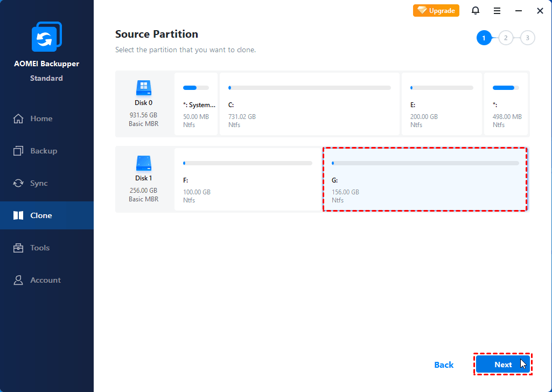The image size is (552, 392).
Task: Open the notifications bell icon
Action: [475, 11]
